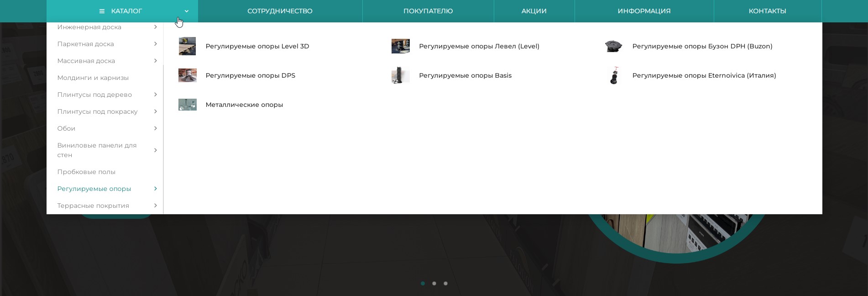Expand the Инженерная доска submenu chevron

coord(156,27)
